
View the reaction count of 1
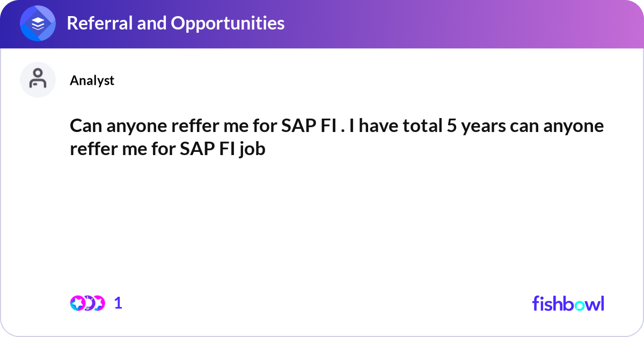[118, 303]
